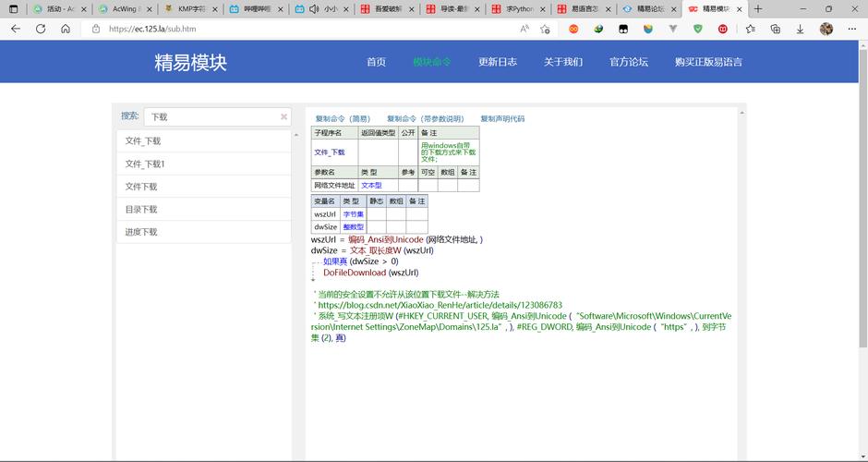The image size is (868, 462).
Task: Switch to the 哔哩哔哩 tab
Action: (x=257, y=9)
